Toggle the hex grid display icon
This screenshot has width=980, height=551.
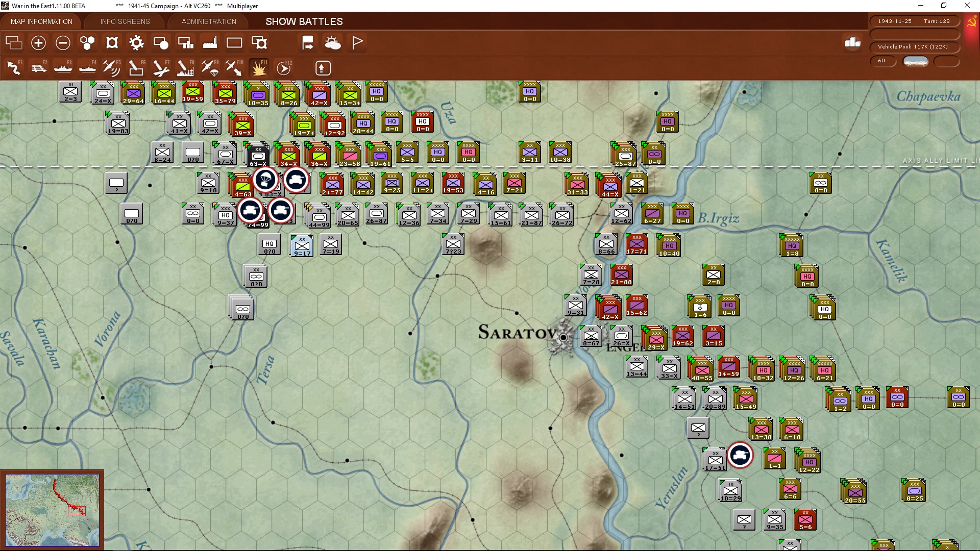tap(87, 43)
